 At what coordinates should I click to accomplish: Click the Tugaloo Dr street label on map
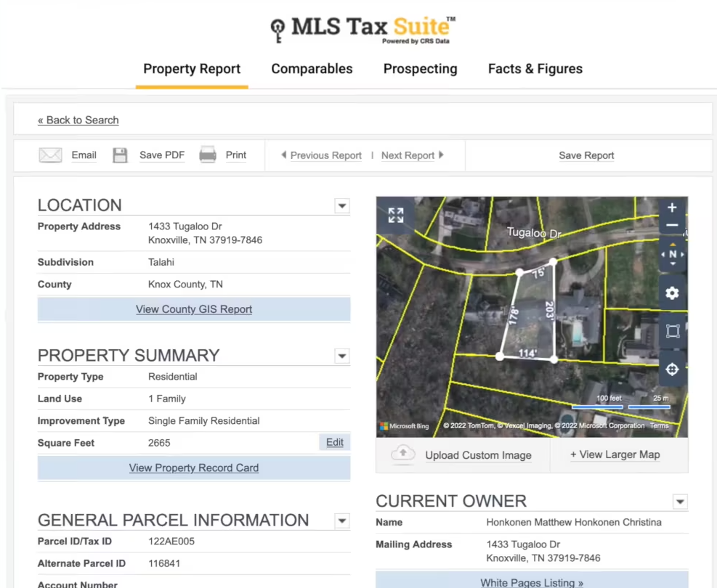[x=534, y=233]
